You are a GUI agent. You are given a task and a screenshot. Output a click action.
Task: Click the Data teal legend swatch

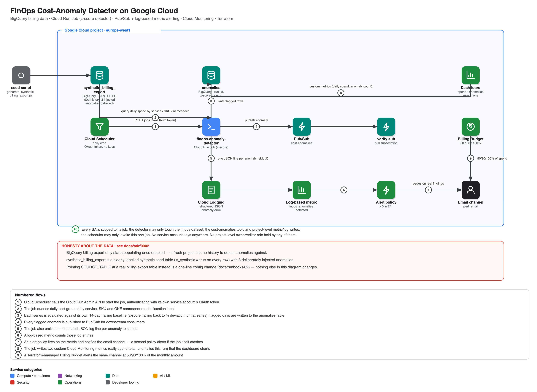[108, 376]
